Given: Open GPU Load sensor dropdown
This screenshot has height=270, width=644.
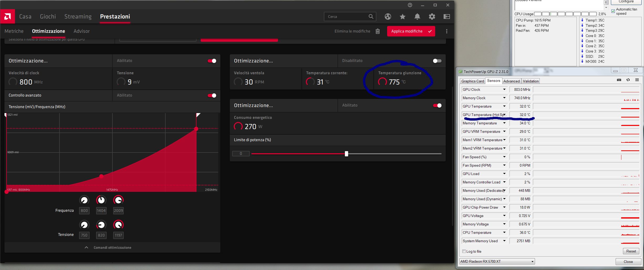Looking at the screenshot, I should [504, 174].
